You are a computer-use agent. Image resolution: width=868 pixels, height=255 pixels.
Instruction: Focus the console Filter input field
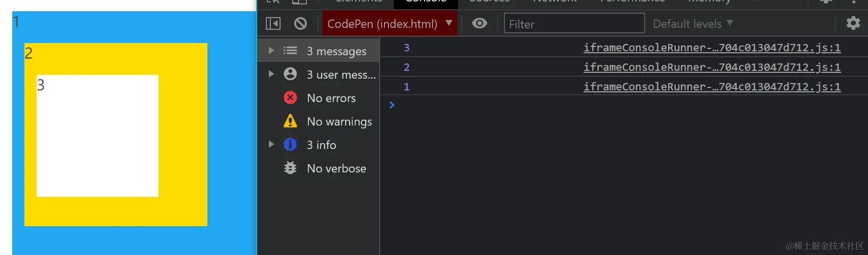point(574,23)
